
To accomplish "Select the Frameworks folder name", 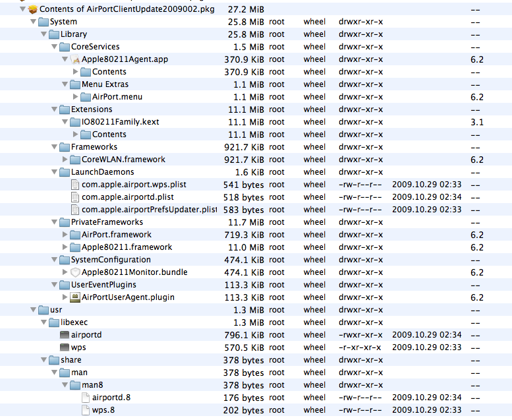I will pyautogui.click(x=94, y=147).
